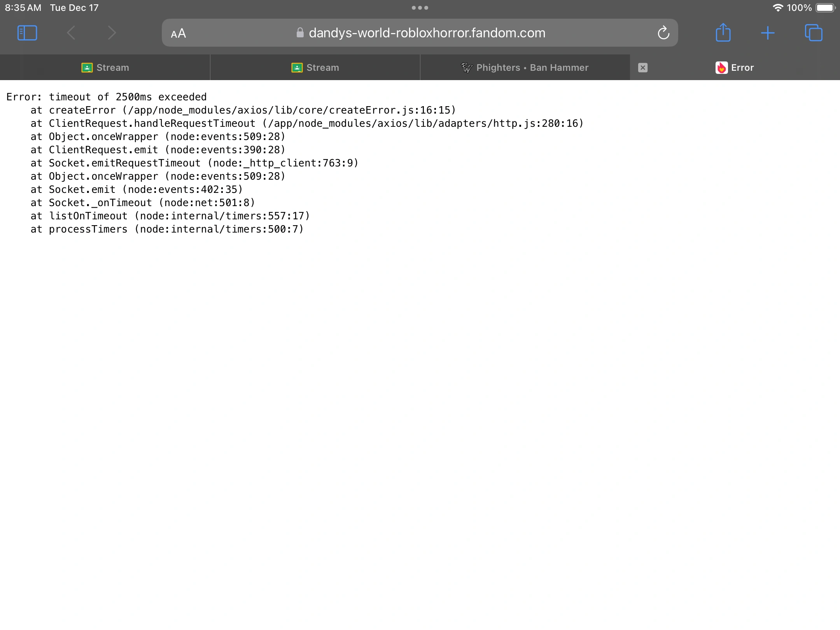Switch to the first Stream tab

point(105,68)
